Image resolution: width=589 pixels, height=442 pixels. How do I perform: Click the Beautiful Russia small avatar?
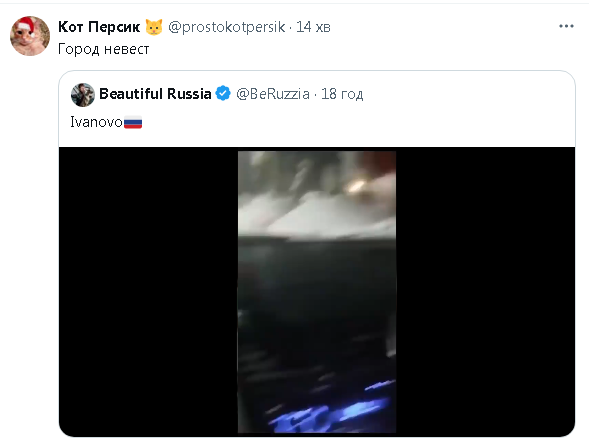(83, 95)
